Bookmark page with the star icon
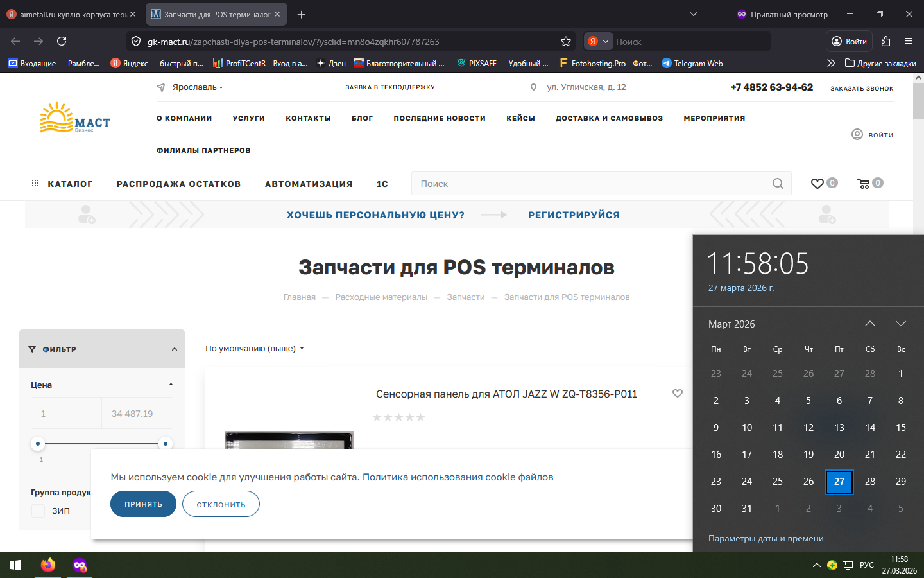 coord(565,42)
